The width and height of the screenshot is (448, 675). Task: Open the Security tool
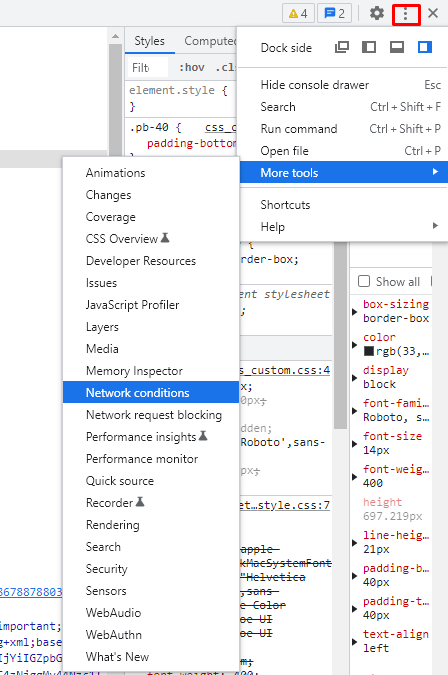pyautogui.click(x=151, y=569)
